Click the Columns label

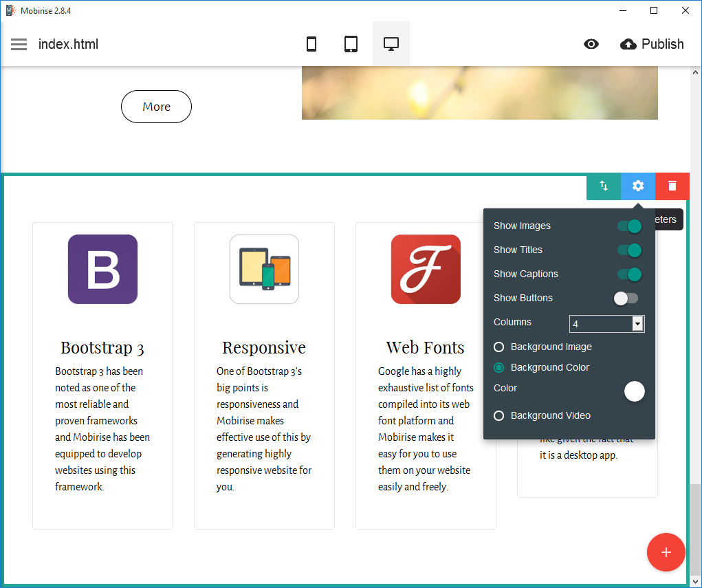[512, 323]
